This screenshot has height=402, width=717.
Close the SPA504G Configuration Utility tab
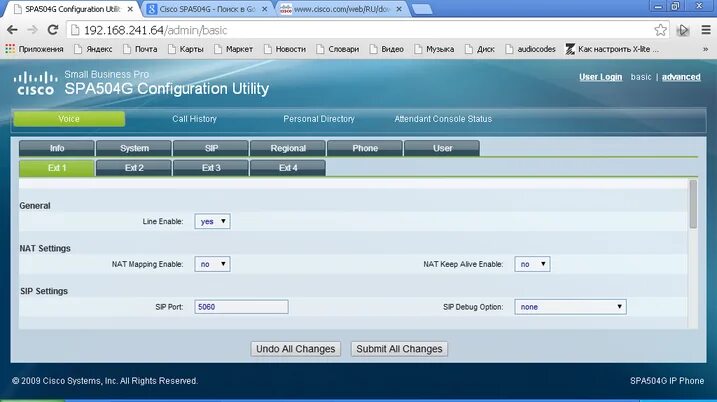[x=130, y=9]
